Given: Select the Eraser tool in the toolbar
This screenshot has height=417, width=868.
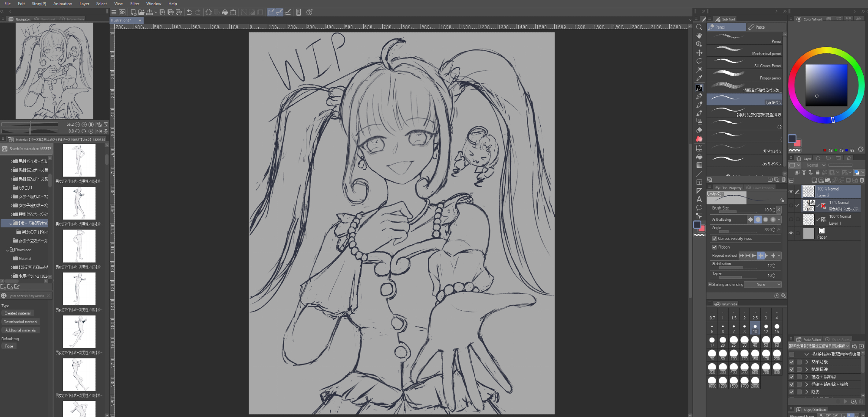Looking at the screenshot, I should (x=699, y=130).
